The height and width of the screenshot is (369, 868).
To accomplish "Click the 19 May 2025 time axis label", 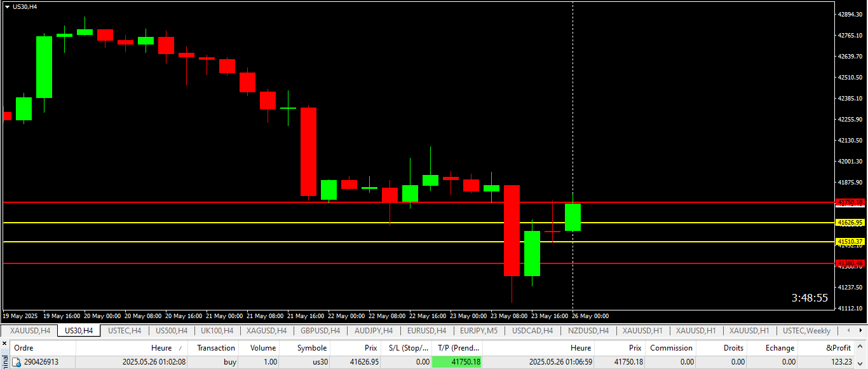I will point(20,316).
